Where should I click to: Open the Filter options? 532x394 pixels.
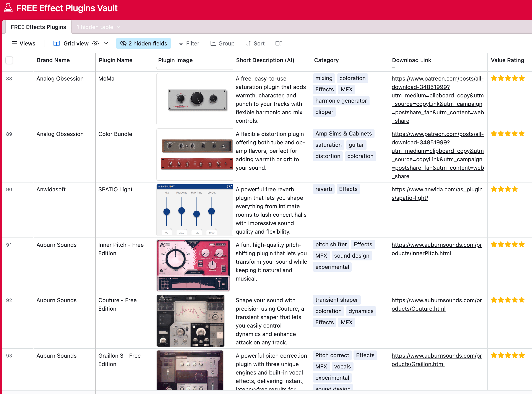click(x=188, y=44)
